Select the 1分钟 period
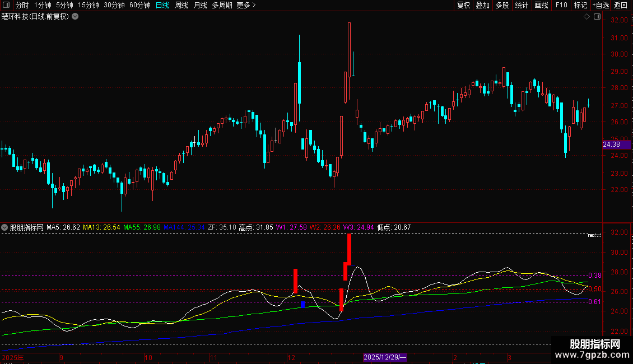Viewport: 633px width, 364px height. coord(43,5)
